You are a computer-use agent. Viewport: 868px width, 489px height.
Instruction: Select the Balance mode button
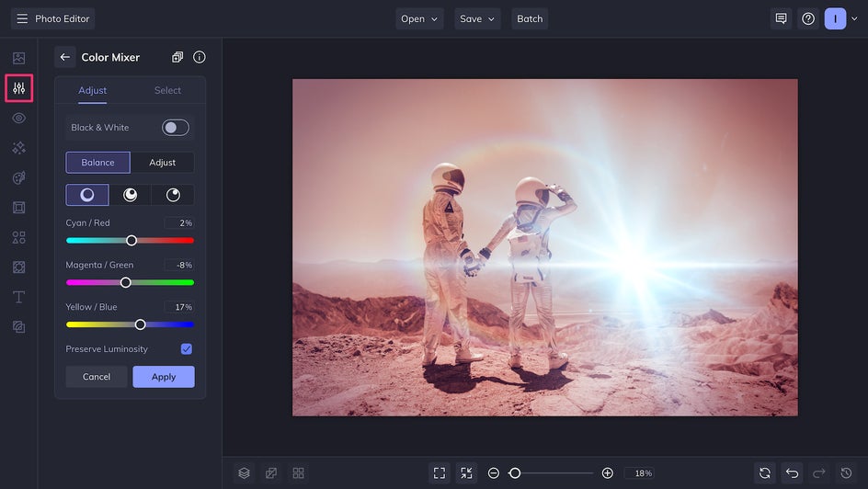pyautogui.click(x=98, y=163)
